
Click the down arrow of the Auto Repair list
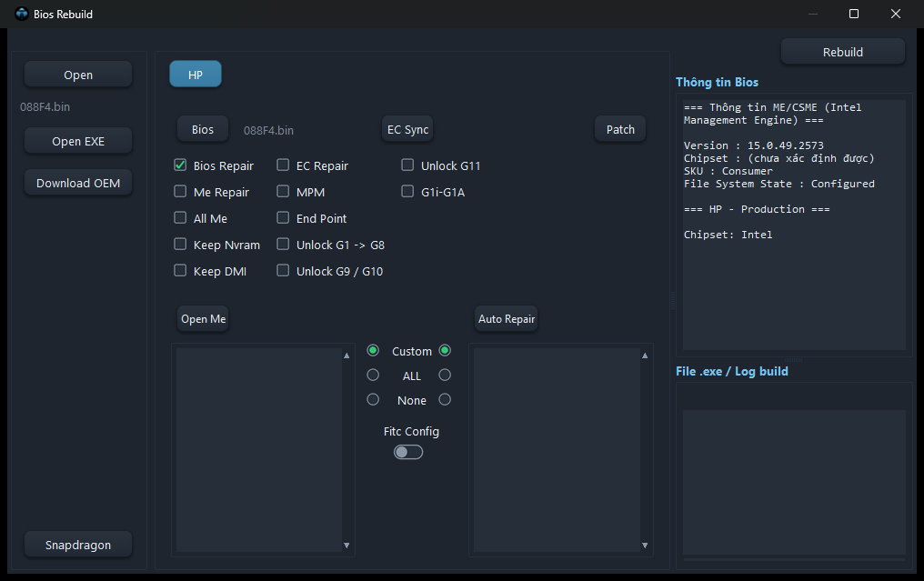pos(645,546)
